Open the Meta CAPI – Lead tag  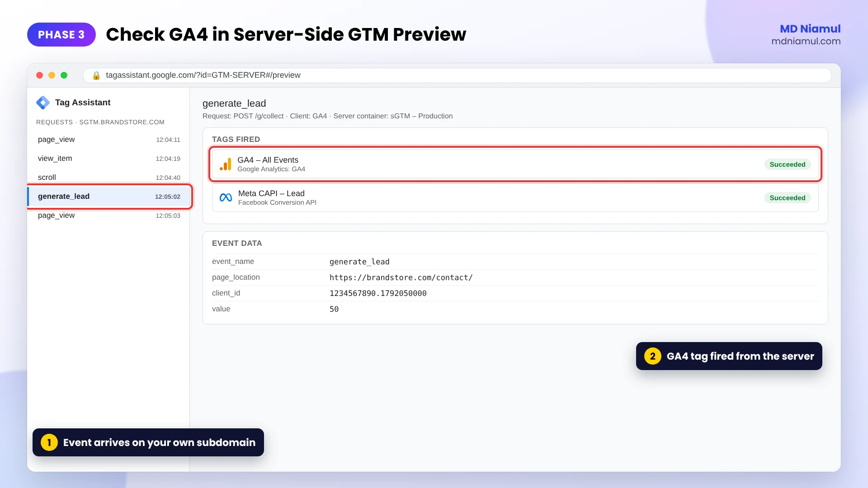515,197
